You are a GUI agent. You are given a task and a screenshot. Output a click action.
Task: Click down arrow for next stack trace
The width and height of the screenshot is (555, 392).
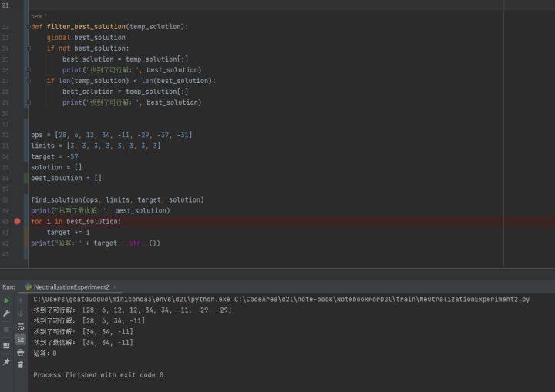point(21,313)
